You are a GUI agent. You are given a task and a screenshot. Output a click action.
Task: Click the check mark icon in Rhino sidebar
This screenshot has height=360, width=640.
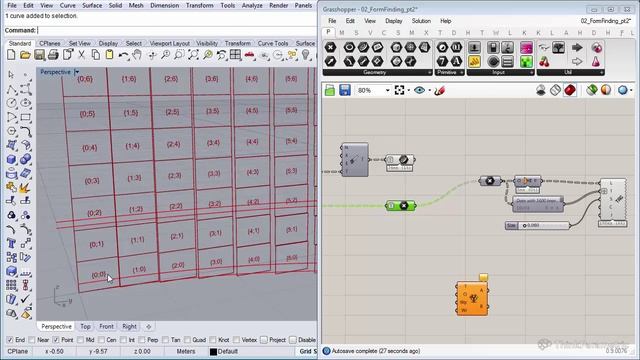click(25, 299)
